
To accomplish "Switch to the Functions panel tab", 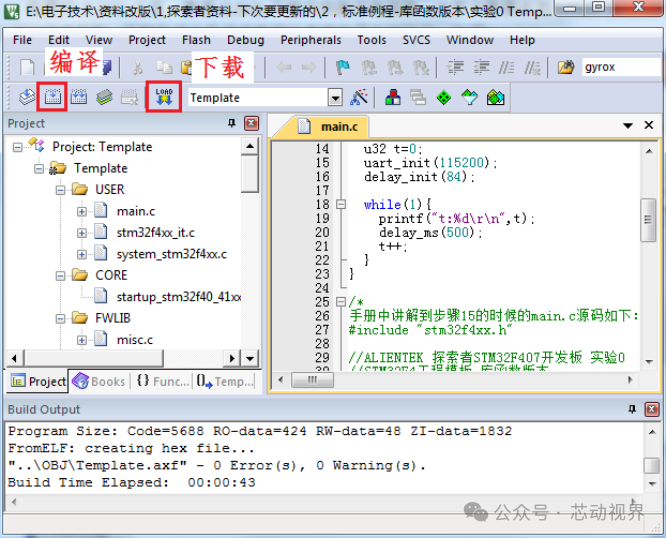I will click(x=163, y=381).
